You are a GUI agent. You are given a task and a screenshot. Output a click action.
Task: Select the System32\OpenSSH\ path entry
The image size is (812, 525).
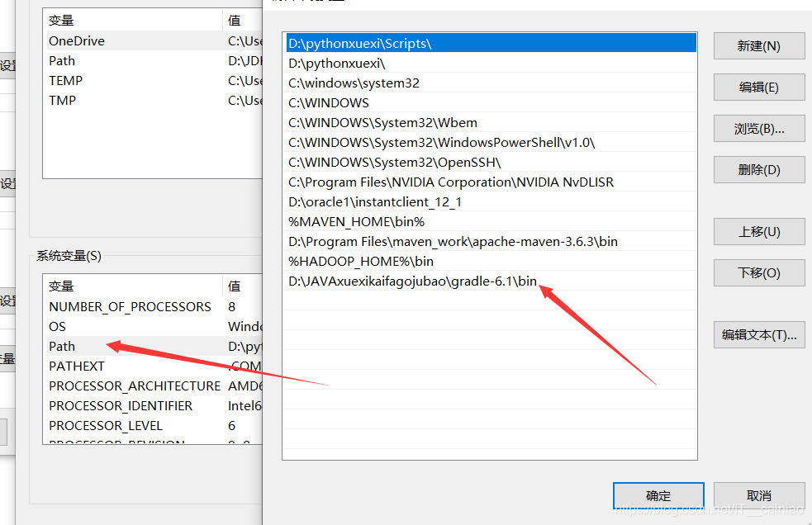coord(491,162)
